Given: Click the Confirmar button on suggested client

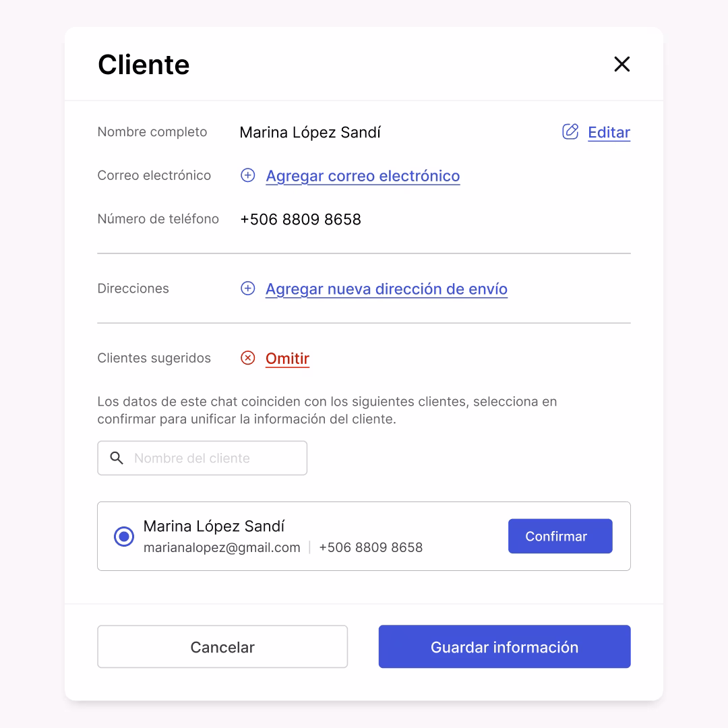Looking at the screenshot, I should [560, 537].
